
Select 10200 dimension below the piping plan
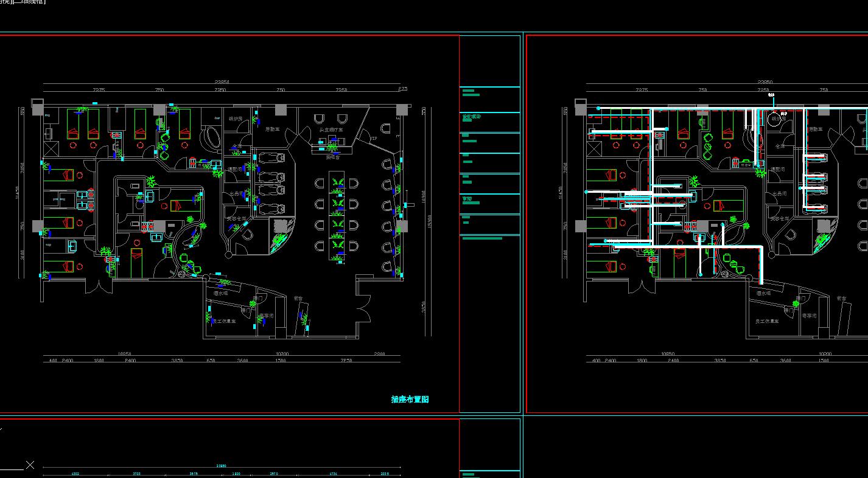click(x=825, y=353)
